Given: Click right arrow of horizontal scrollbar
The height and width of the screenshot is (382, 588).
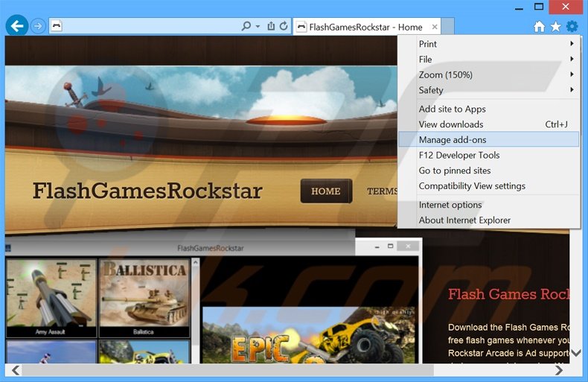Looking at the screenshot, I should click(559, 370).
